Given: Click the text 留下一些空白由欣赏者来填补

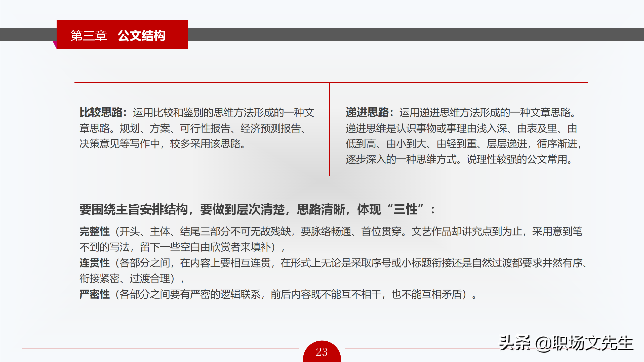Looking at the screenshot, I should click(205, 247).
